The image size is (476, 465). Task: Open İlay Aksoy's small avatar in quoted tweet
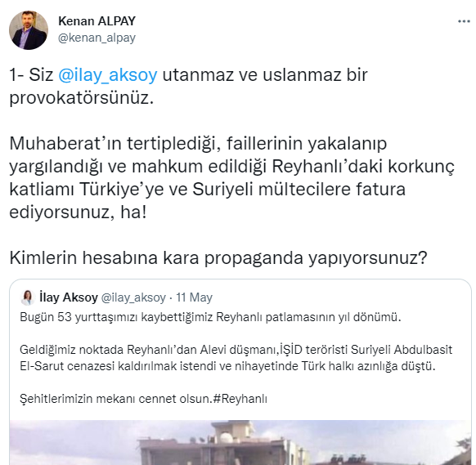pyautogui.click(x=27, y=297)
